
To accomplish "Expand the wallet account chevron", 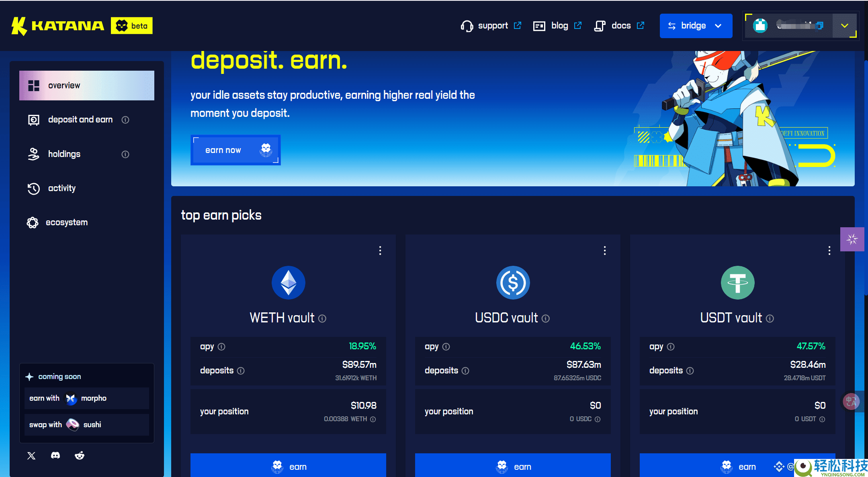I will pyautogui.click(x=844, y=26).
